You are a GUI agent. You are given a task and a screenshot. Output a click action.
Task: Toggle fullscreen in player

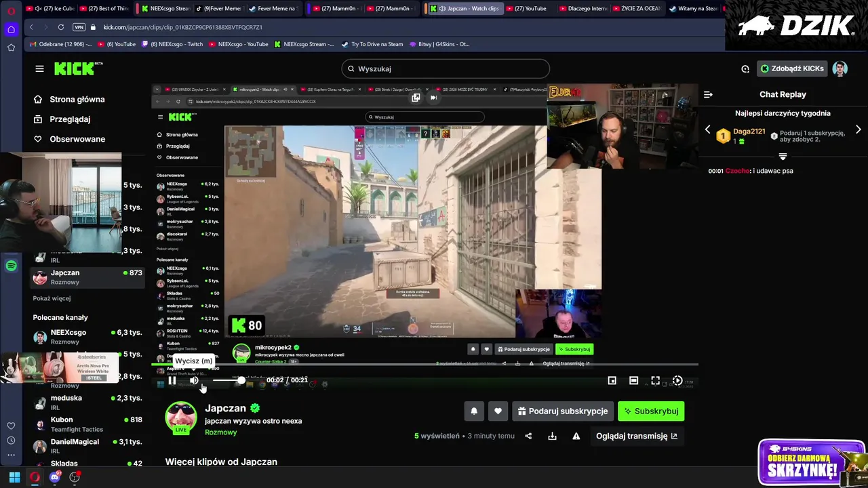pyautogui.click(x=655, y=381)
